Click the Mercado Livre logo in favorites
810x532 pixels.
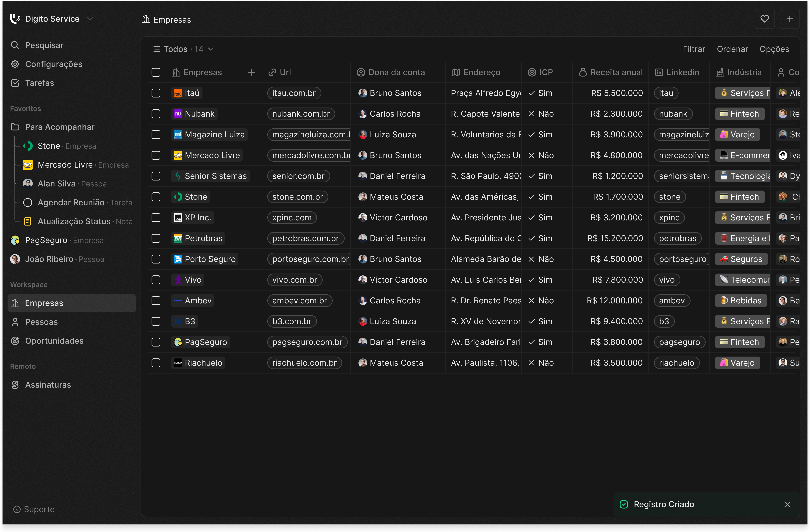coord(28,165)
